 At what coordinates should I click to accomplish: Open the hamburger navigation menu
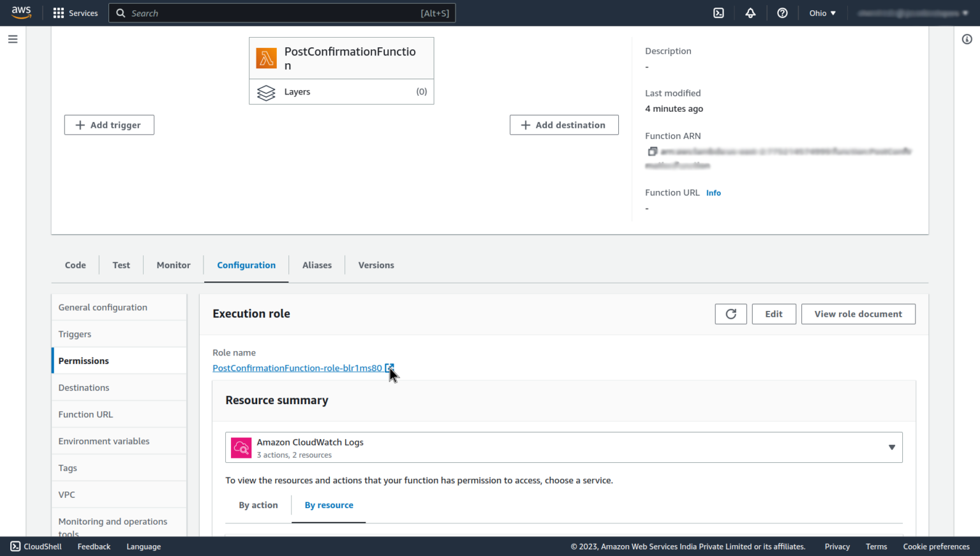tap(12, 39)
